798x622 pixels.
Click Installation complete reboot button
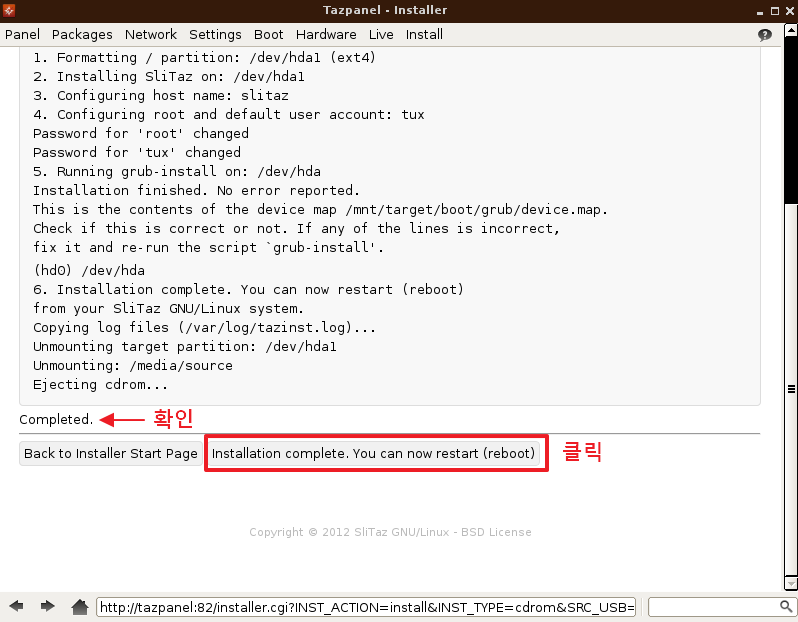point(373,453)
